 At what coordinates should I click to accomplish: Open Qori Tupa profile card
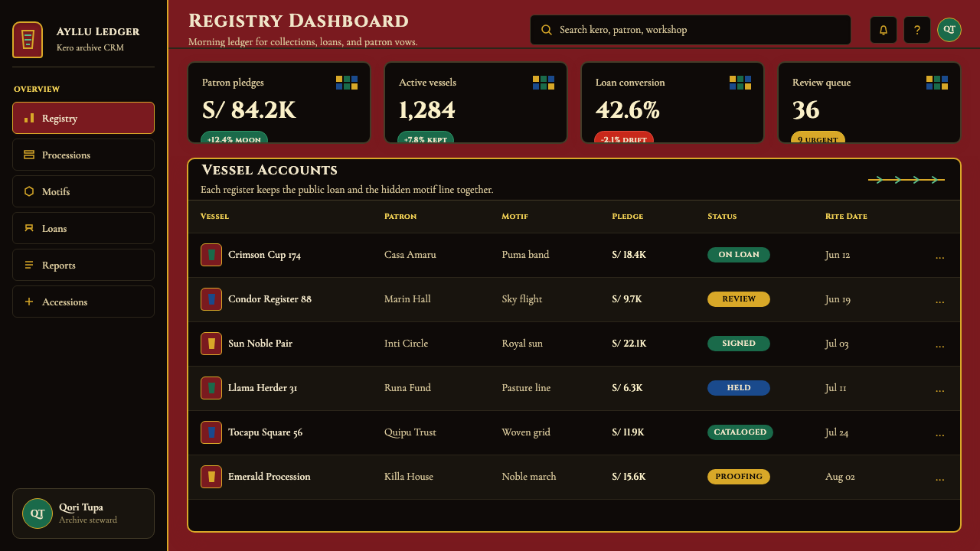[x=83, y=514]
